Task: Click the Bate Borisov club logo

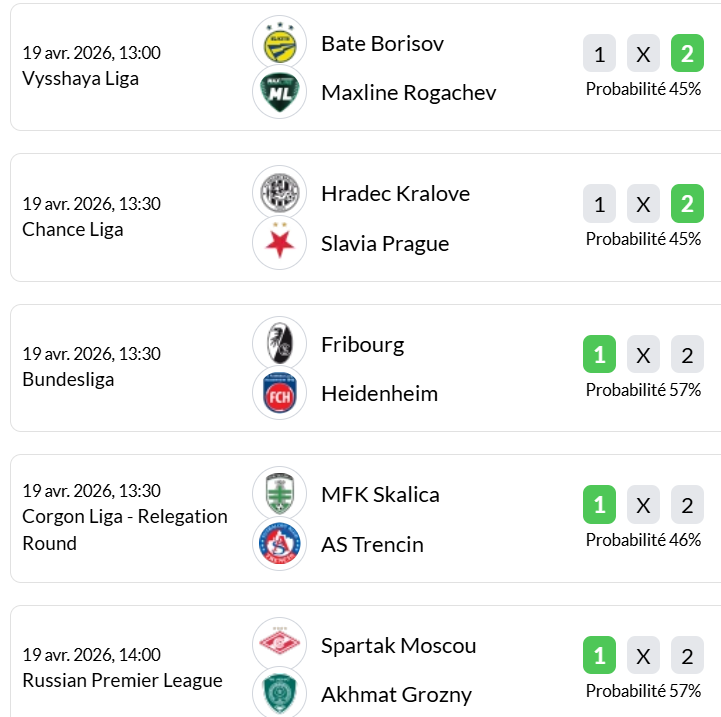Action: [279, 43]
